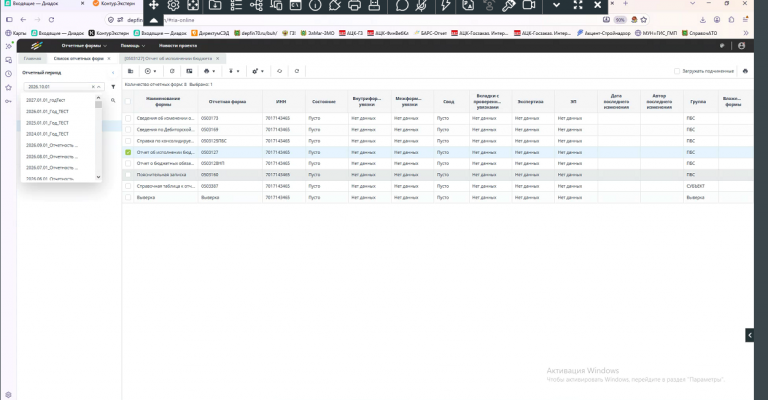Screen dimensions: 768x400
Task: Close the Список отчетных форм tab
Action: [x=109, y=58]
